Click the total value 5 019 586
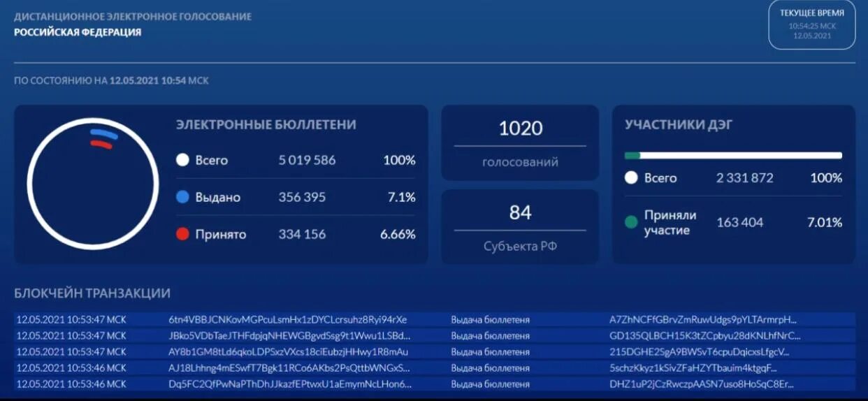 pos(307,160)
